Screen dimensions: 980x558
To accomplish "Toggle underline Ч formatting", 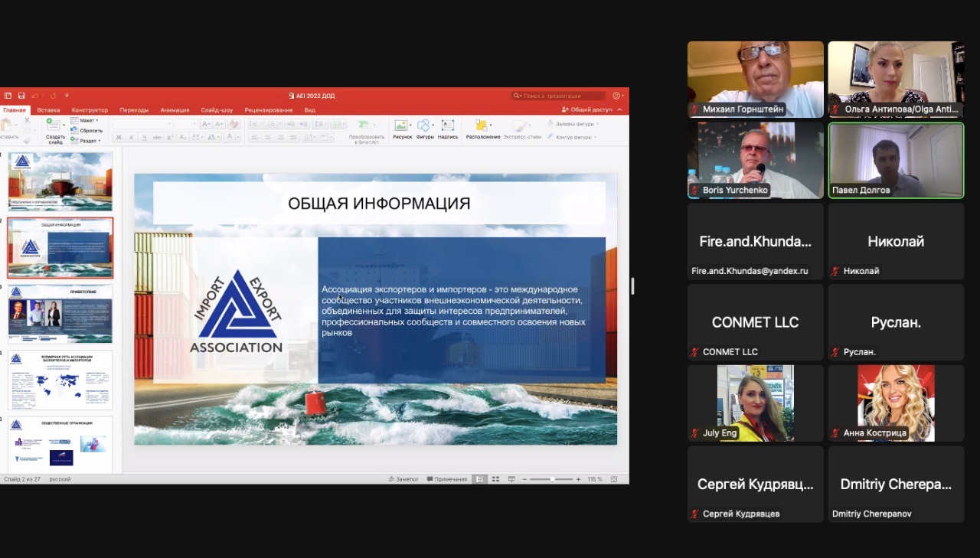I will [x=144, y=138].
